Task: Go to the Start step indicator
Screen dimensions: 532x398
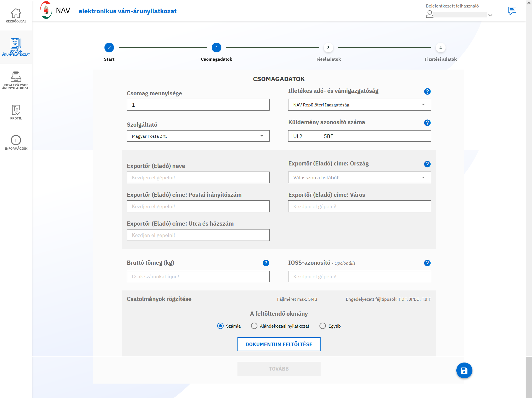Action: [109, 48]
